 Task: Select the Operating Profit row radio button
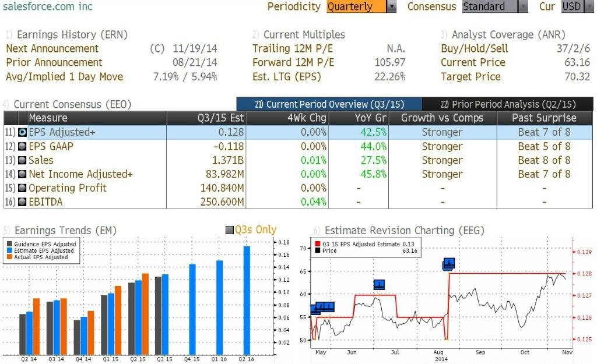[23, 188]
